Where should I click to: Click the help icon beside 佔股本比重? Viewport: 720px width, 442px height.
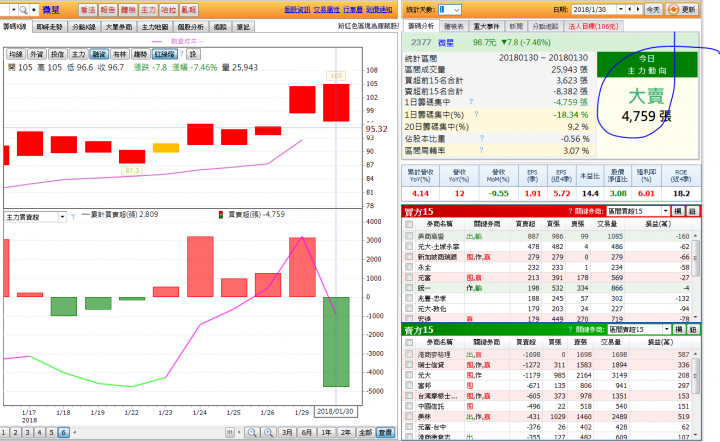click(x=482, y=138)
